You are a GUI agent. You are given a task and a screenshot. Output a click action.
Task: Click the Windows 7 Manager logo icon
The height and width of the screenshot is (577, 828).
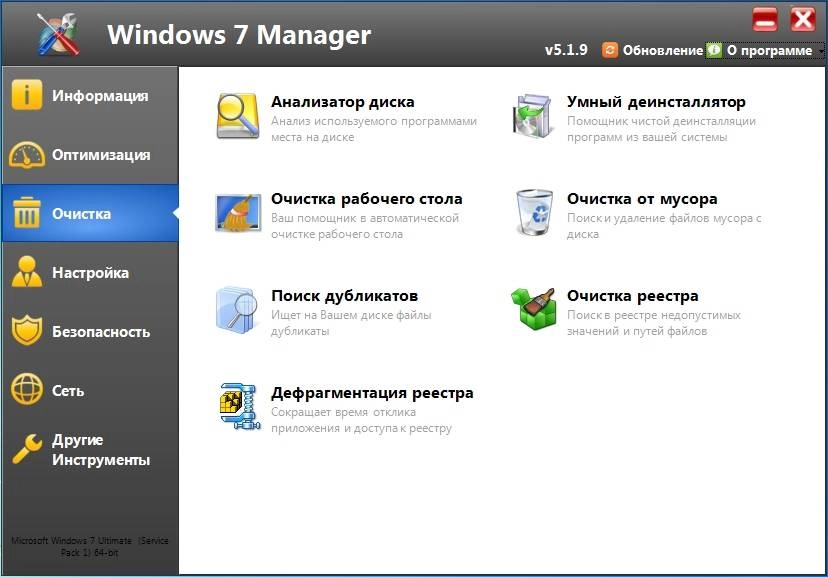point(58,34)
